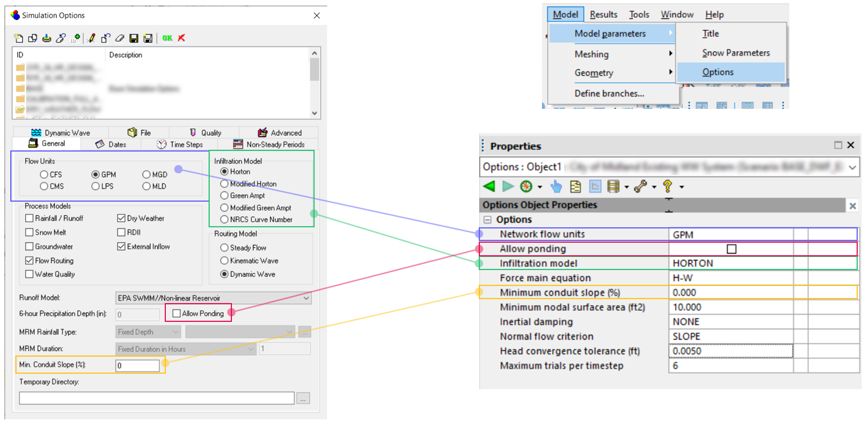Click the save diskette icon
The height and width of the screenshot is (425, 868).
(134, 38)
